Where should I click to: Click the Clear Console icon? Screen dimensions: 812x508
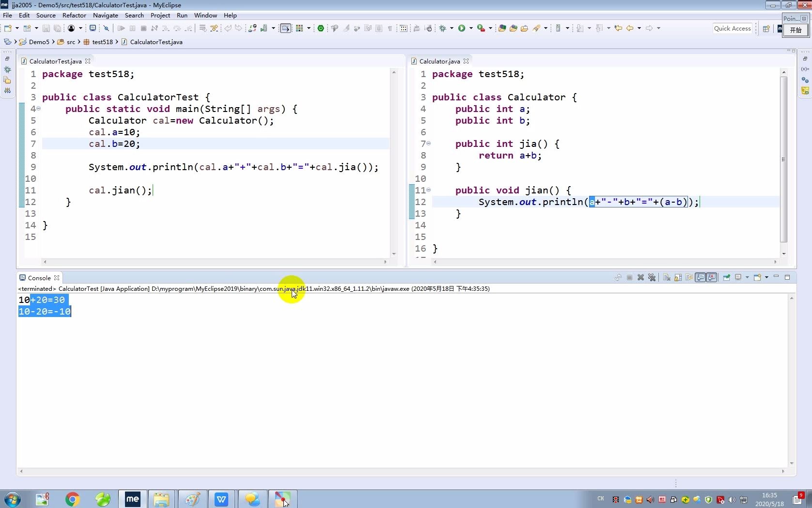point(667,277)
